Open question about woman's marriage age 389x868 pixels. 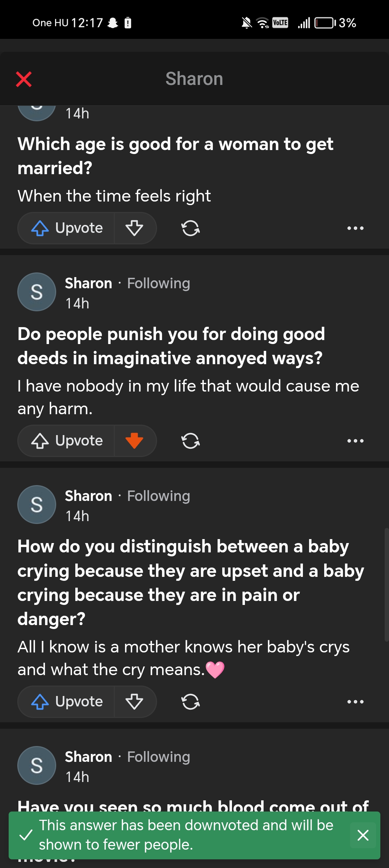pyautogui.click(x=175, y=156)
